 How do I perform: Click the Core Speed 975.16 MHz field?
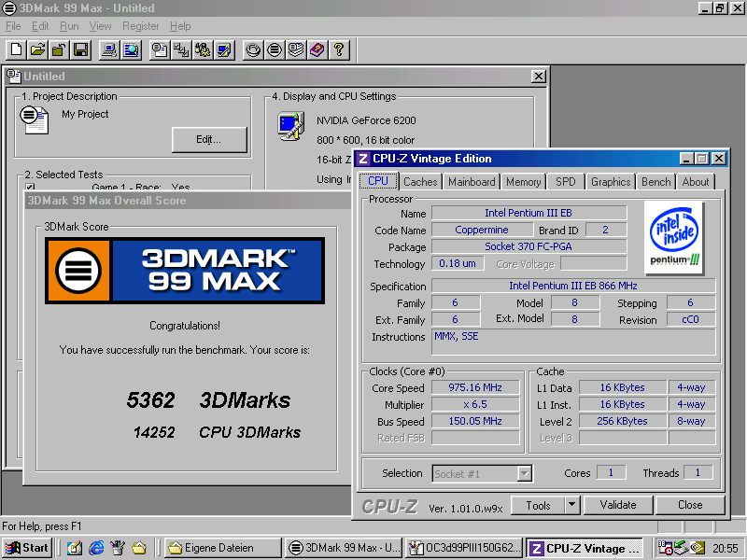click(x=475, y=387)
